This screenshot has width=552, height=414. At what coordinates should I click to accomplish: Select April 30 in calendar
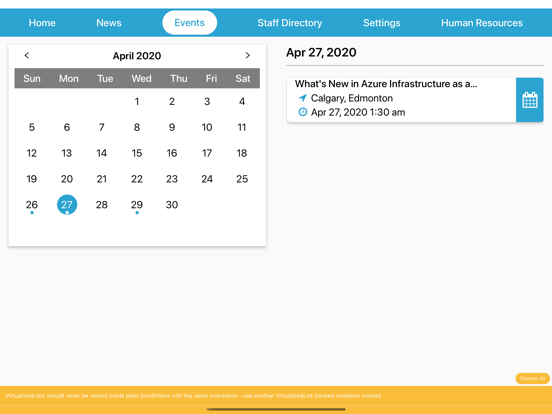click(172, 205)
